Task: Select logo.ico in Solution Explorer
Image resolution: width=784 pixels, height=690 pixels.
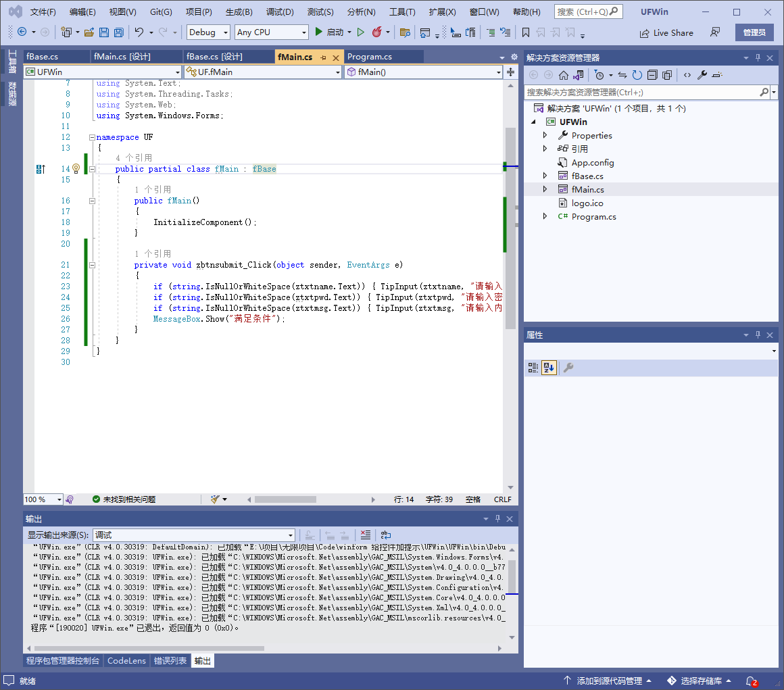Action: point(587,203)
